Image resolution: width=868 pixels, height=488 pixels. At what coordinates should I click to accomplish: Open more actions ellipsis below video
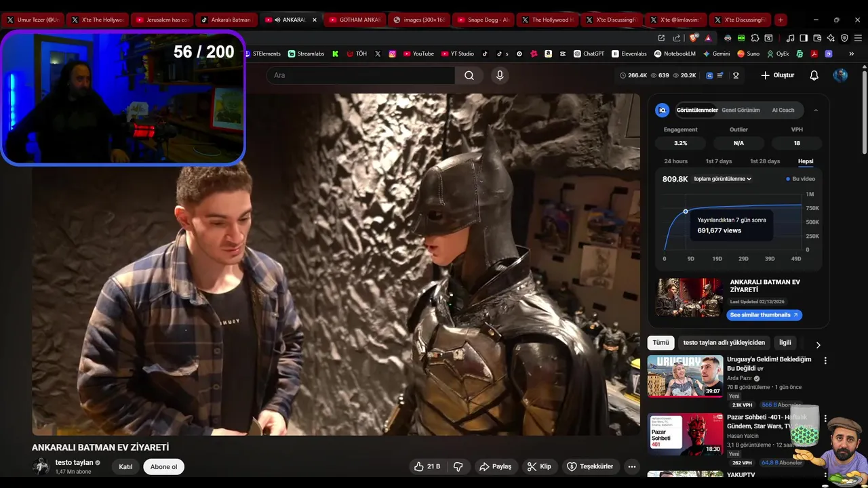click(x=631, y=466)
